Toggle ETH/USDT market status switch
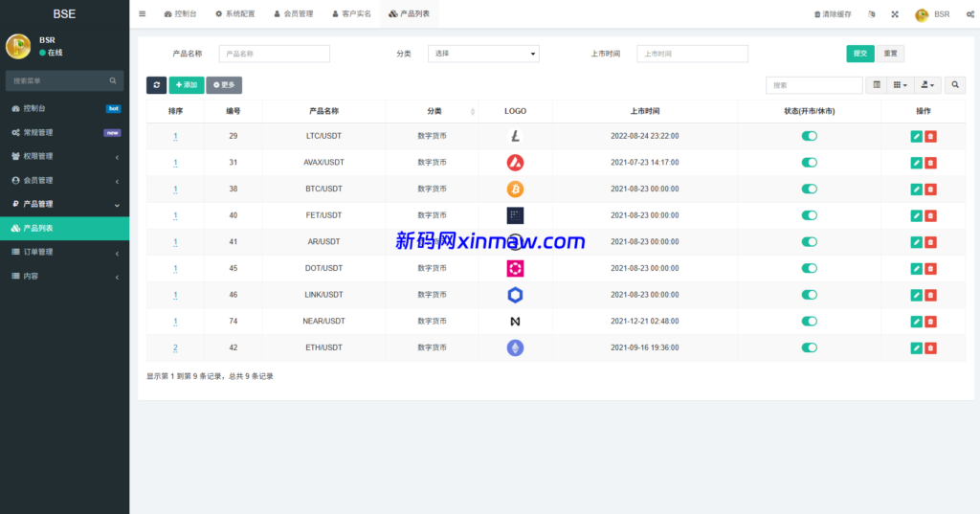 (810, 347)
